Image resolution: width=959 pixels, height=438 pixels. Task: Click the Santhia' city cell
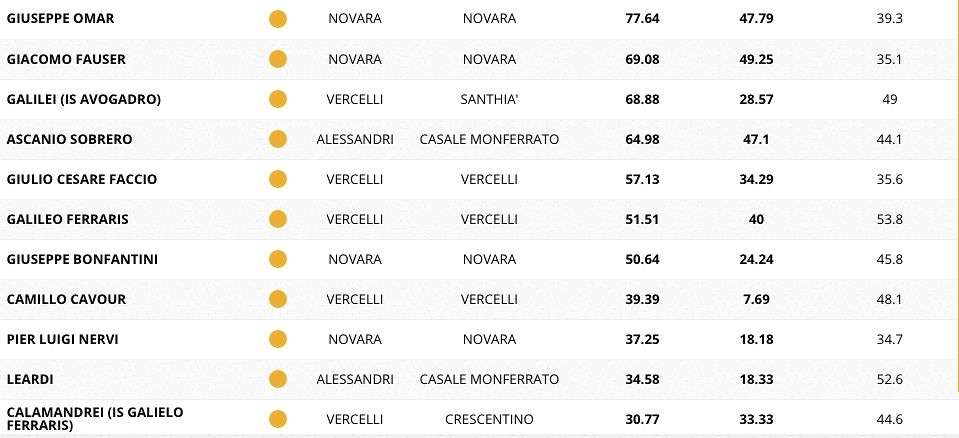(490, 99)
